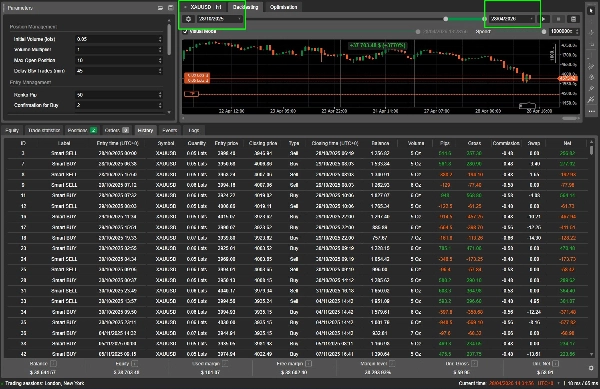This screenshot has height=389, width=600.
Task: Click the scroll-up arrow of the history table
Action: (592, 142)
